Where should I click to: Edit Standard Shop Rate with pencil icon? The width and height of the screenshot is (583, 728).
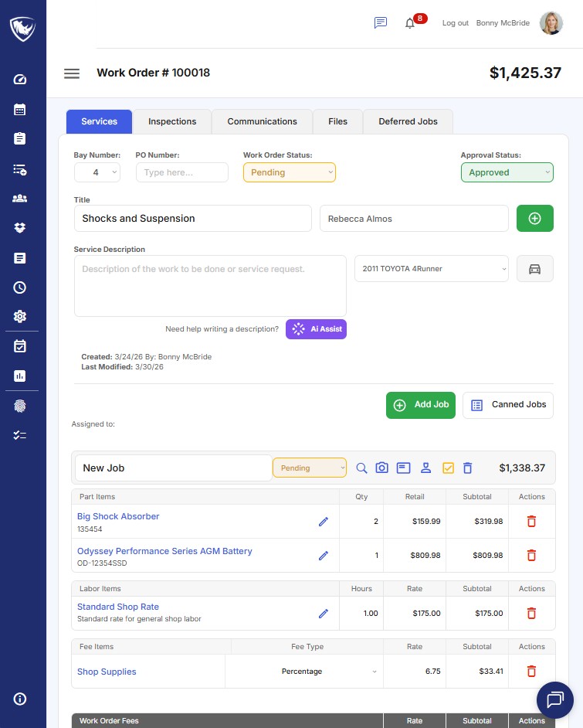tap(324, 614)
